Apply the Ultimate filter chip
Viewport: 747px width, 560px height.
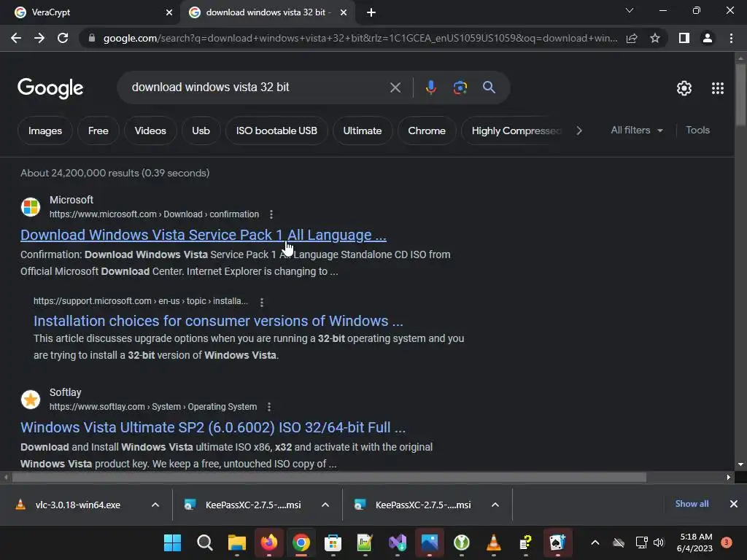363,131
